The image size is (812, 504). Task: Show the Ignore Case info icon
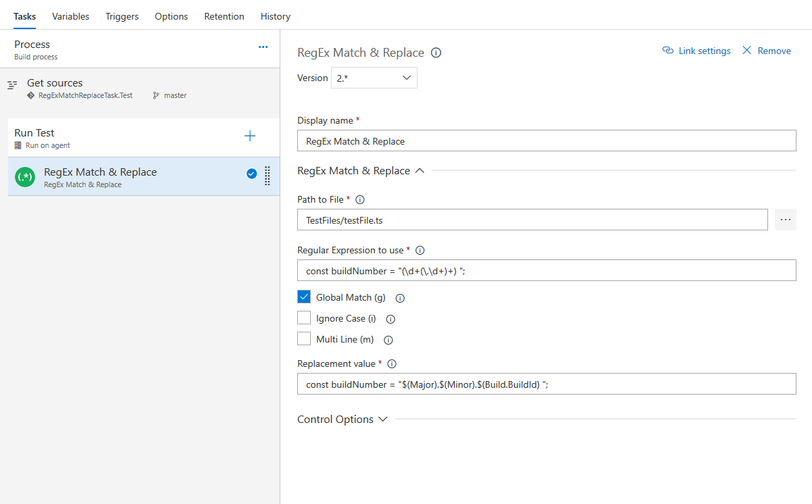(x=390, y=319)
